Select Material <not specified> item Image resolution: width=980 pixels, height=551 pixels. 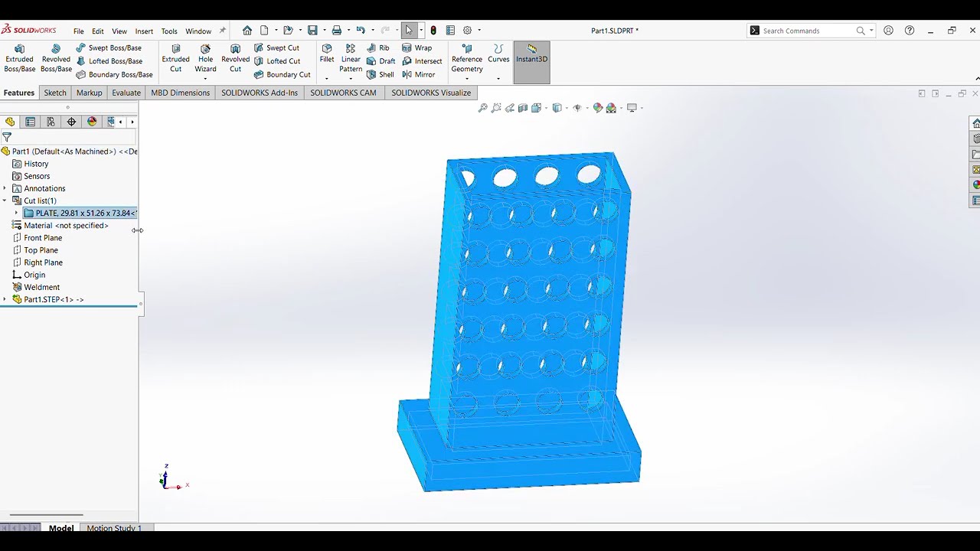coord(66,226)
